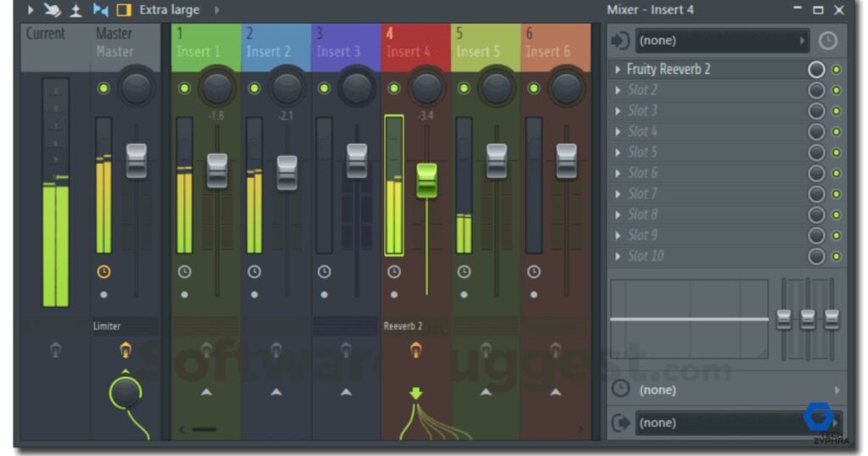Click the Master volume fader
868x456 pixels.
136,161
